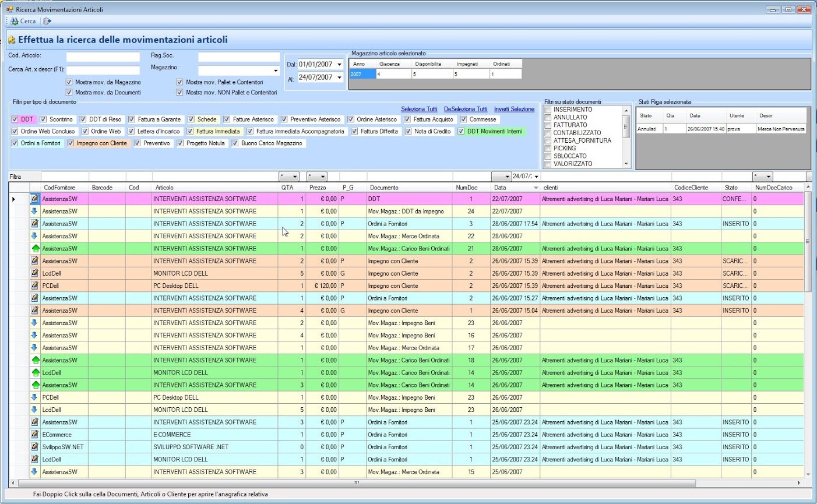Sort by the Documento column header
This screenshot has width=817, height=504.
(410, 188)
